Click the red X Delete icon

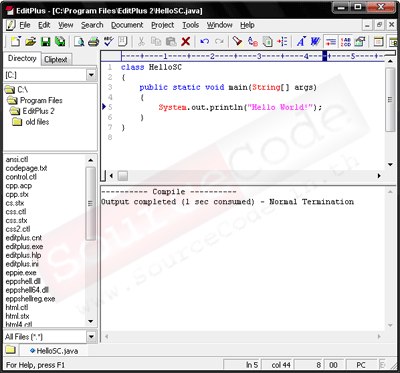point(185,41)
